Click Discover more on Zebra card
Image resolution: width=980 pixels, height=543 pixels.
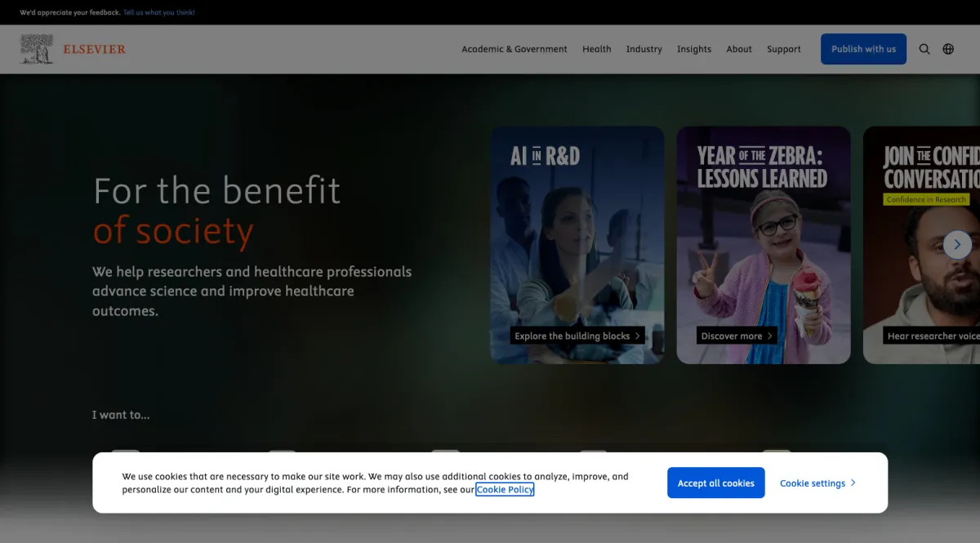tap(737, 336)
